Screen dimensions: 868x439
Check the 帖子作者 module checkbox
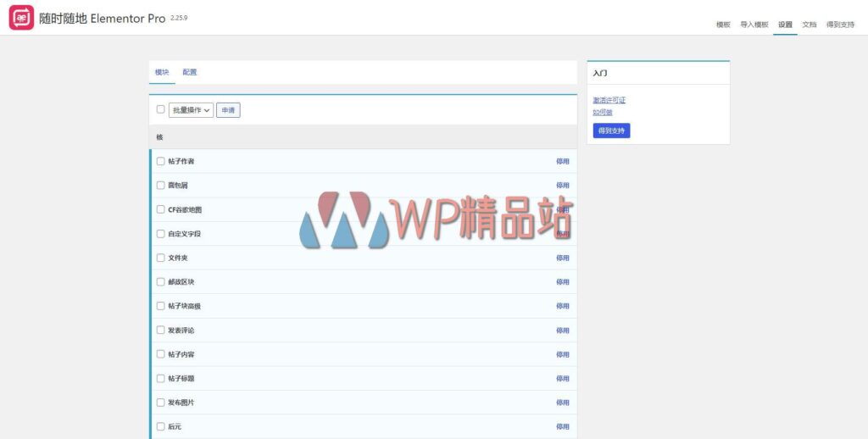(x=160, y=161)
